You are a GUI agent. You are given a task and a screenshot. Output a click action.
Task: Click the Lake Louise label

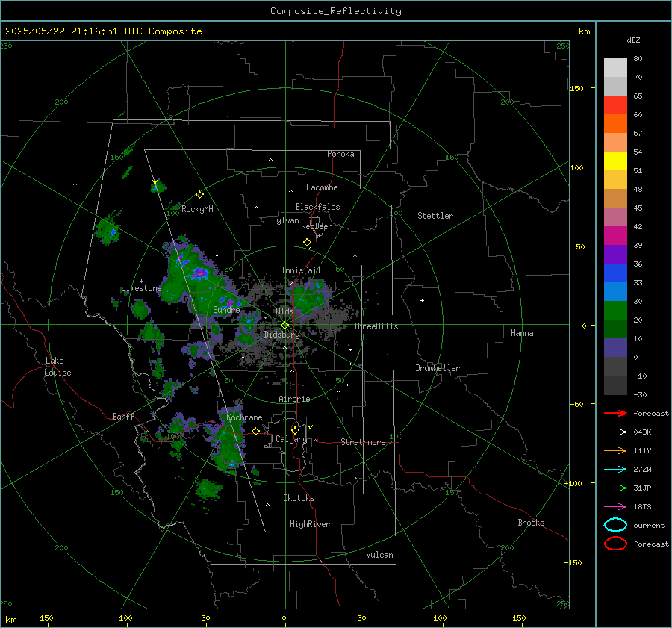click(x=57, y=367)
